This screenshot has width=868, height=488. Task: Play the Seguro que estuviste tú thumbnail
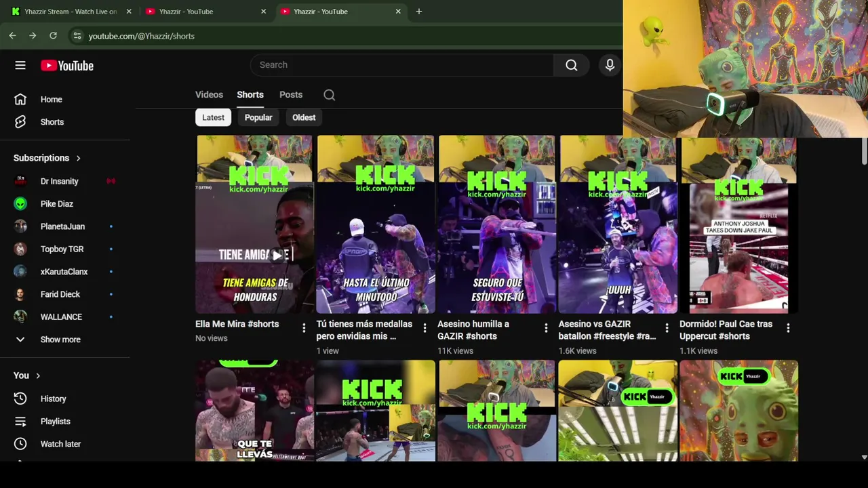[x=496, y=224]
